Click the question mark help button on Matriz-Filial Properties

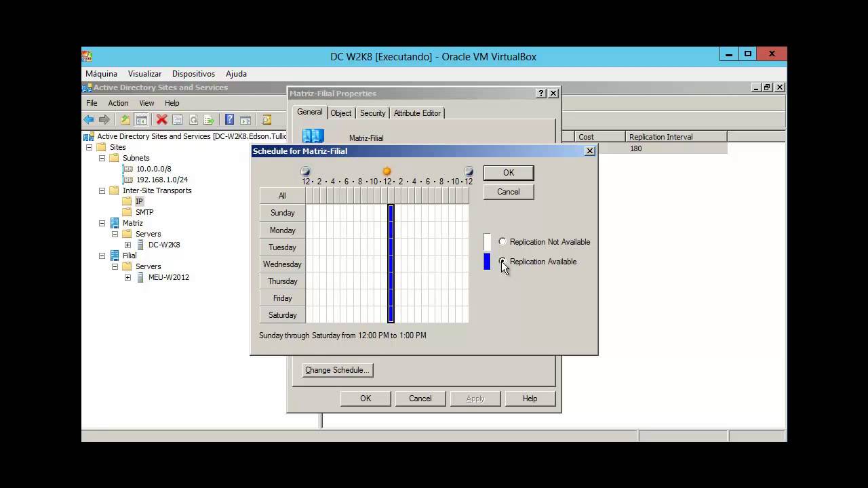click(540, 94)
